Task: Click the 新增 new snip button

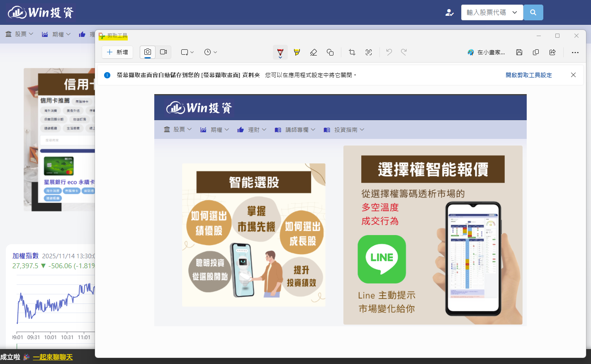Action: click(x=117, y=52)
